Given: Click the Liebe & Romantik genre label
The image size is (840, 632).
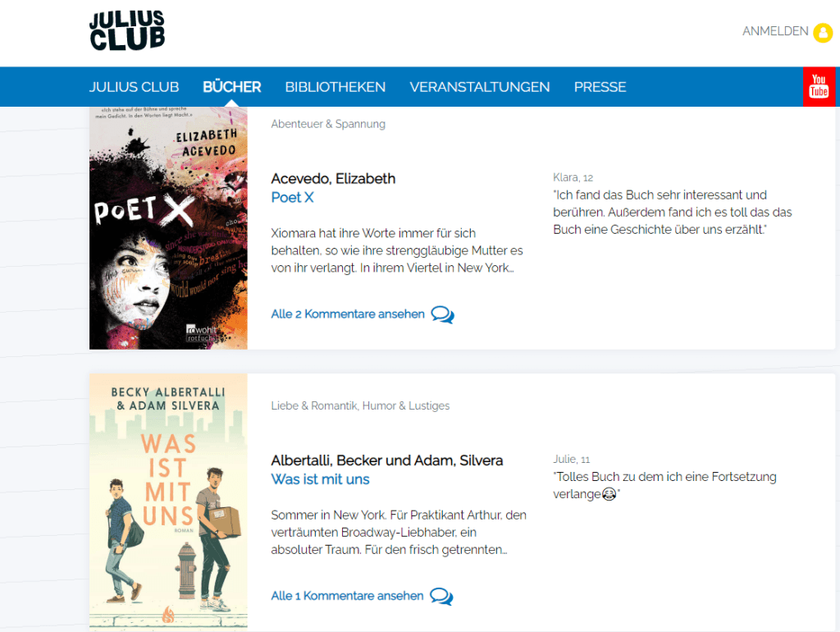Looking at the screenshot, I should tap(314, 405).
